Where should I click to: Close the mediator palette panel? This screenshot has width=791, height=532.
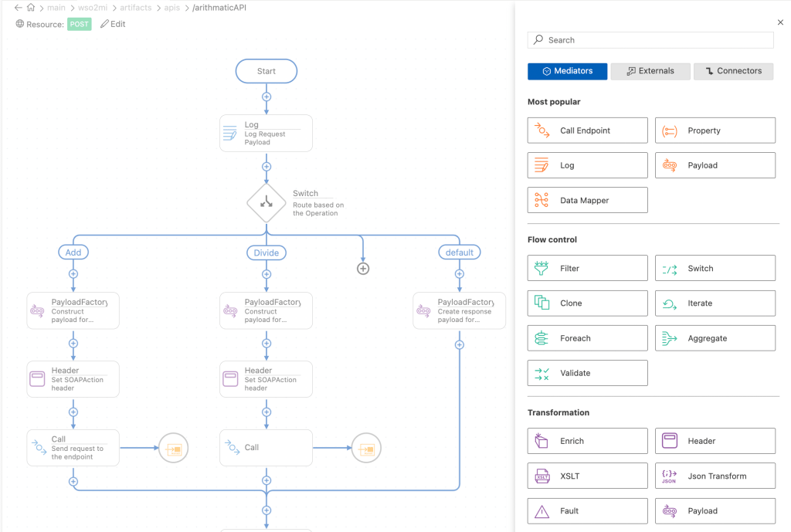[x=780, y=23]
